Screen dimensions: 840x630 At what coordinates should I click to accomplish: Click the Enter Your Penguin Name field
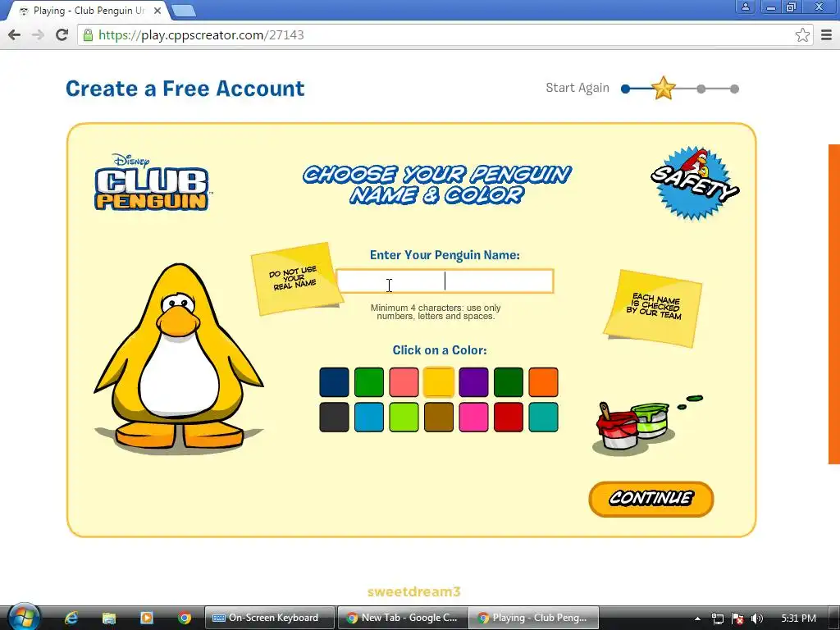click(x=445, y=281)
